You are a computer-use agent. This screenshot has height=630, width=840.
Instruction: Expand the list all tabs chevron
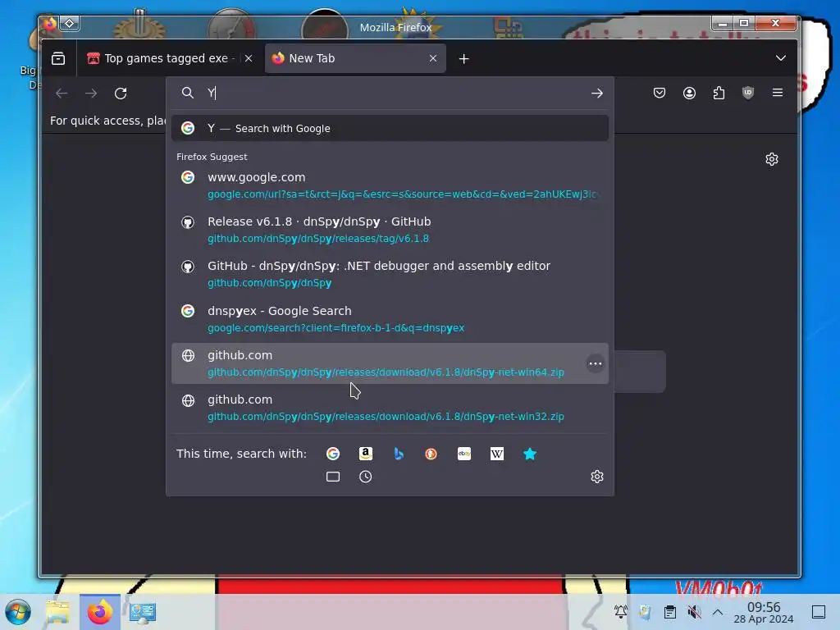click(x=781, y=58)
